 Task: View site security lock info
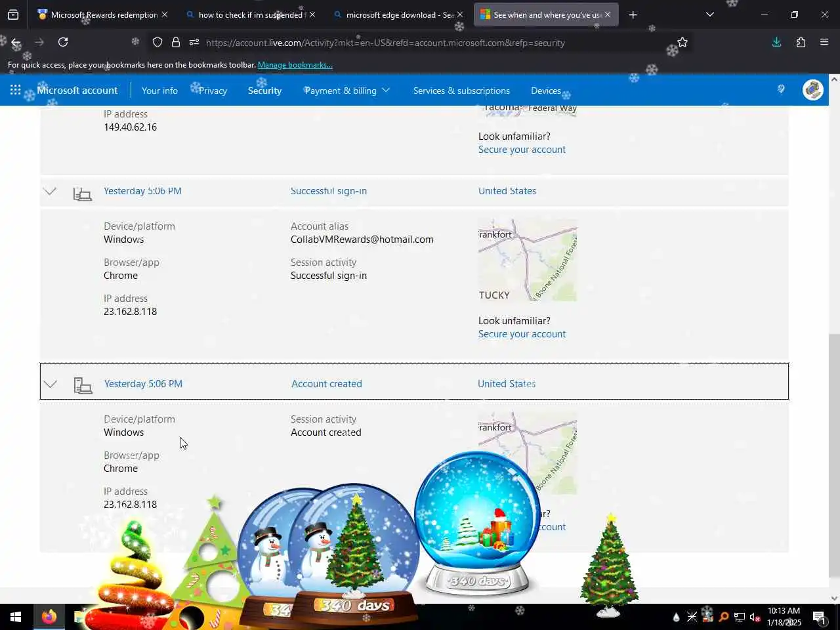pos(176,43)
